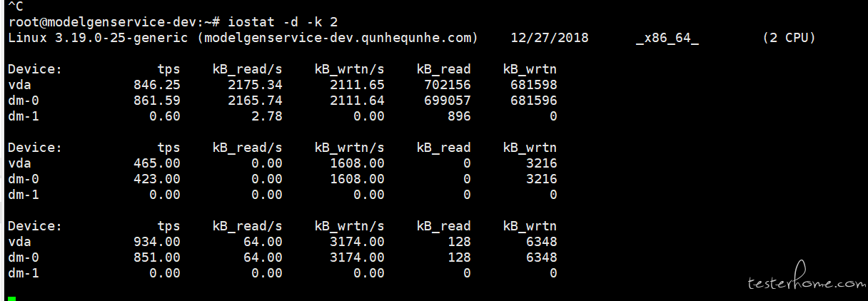Click the kB_read/s value 2175.34

tap(256, 85)
